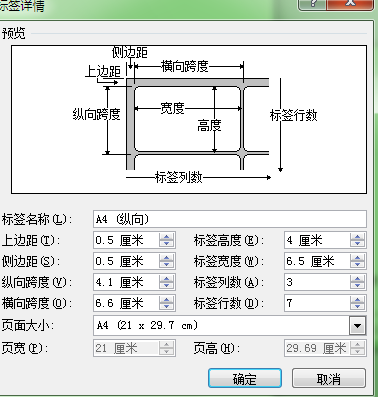The image size is (378, 397).
Task: Click the label preview diagram
Action: click(x=189, y=119)
